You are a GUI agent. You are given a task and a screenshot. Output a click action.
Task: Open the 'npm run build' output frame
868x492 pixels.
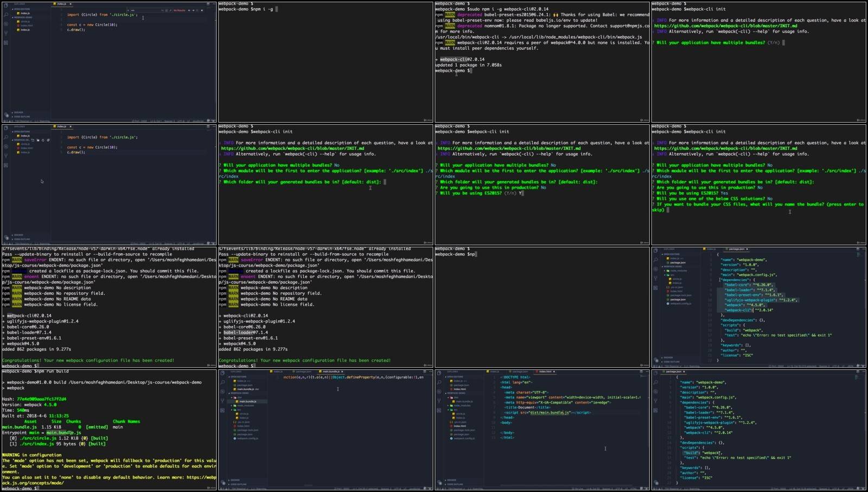[x=108, y=430]
